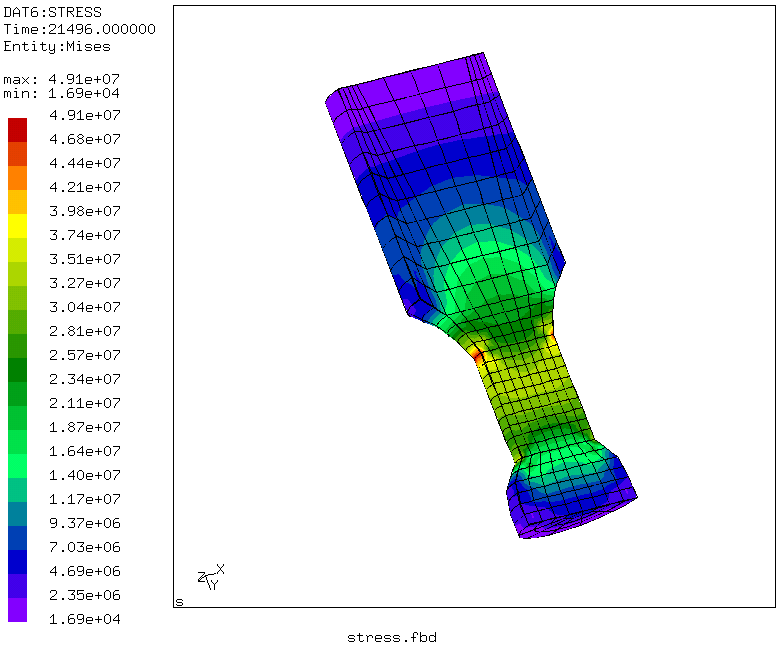784x672 pixels.
Task: Click the small 's' marker in viewport corner
Action: (179, 602)
